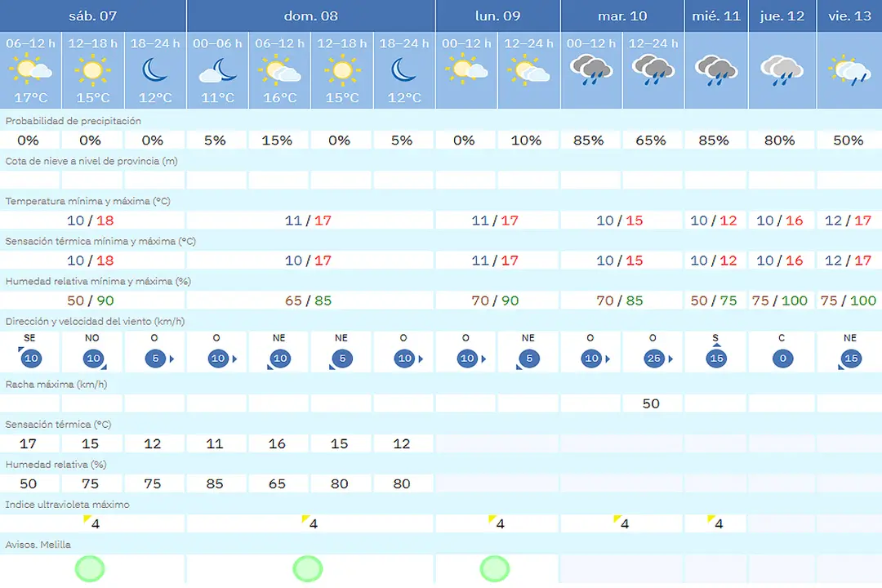This screenshot has height=588, width=882.
Task: Select the lun. 09 day header
Action: 498,16
